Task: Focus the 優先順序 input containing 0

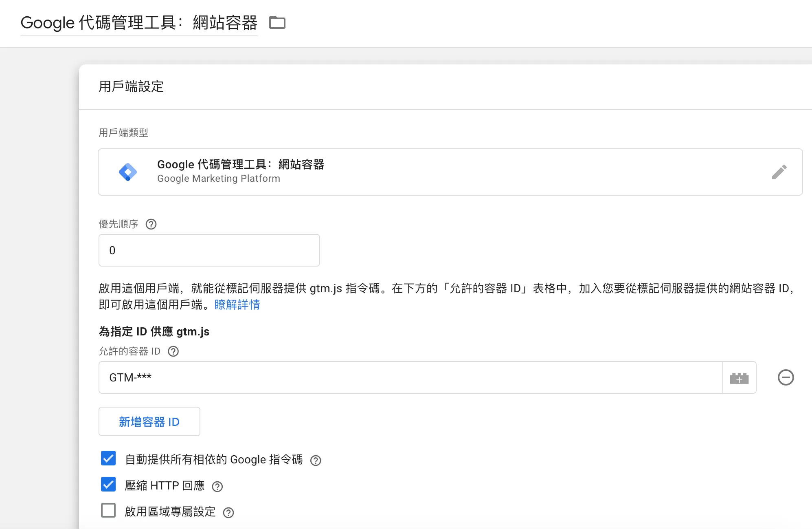Action: pos(209,250)
